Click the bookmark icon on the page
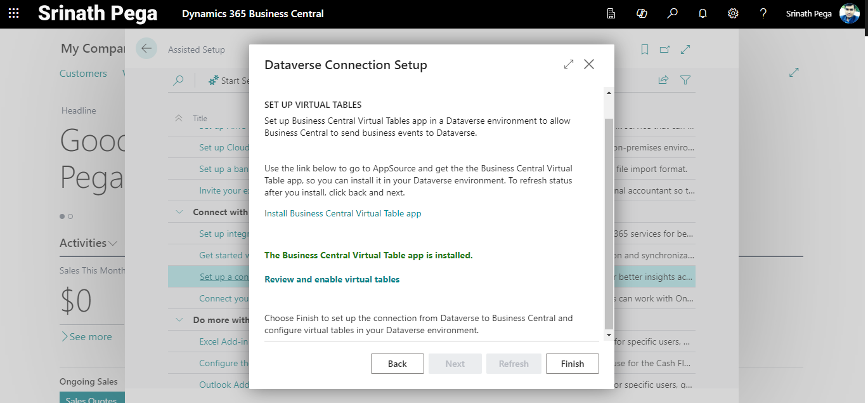Viewport: 868px width, 403px height. pos(645,50)
